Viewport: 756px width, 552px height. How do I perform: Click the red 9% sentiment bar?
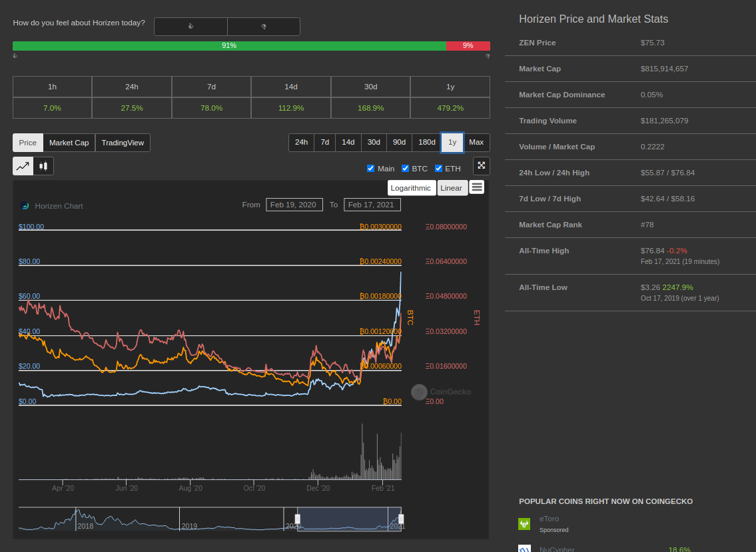tap(468, 46)
